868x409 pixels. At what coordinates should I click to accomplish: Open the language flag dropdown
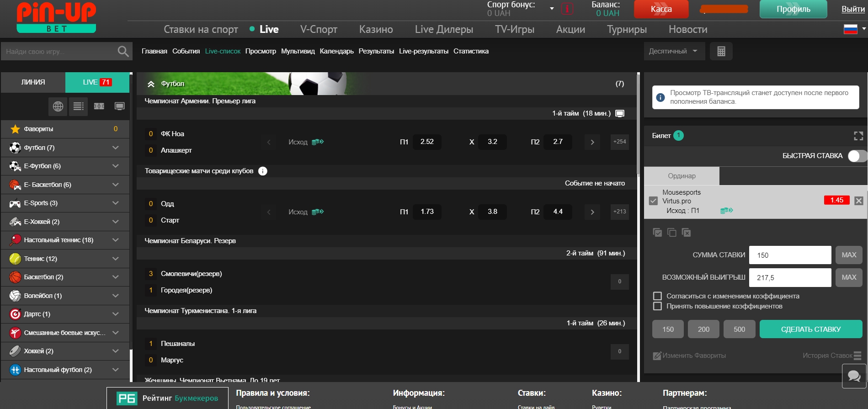pyautogui.click(x=855, y=29)
